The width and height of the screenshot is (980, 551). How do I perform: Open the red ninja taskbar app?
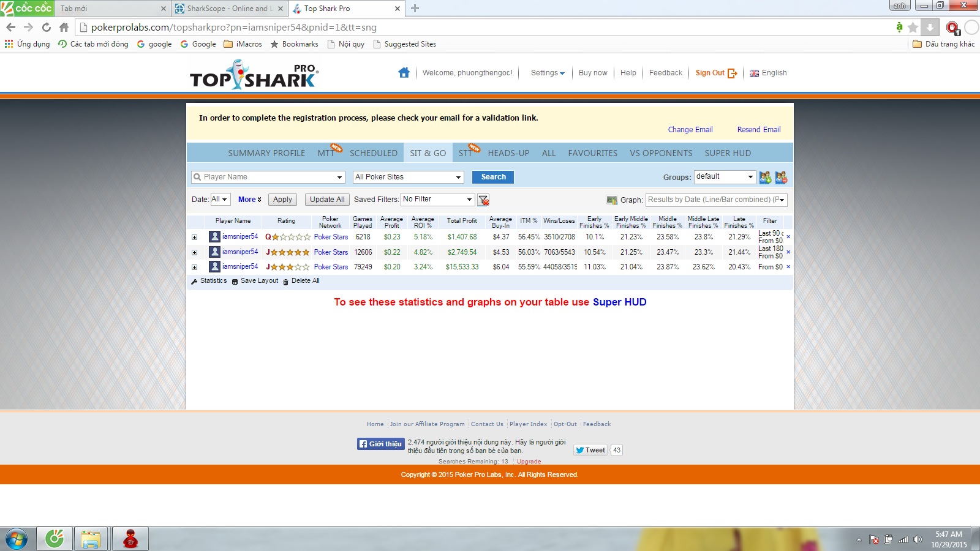coord(130,539)
